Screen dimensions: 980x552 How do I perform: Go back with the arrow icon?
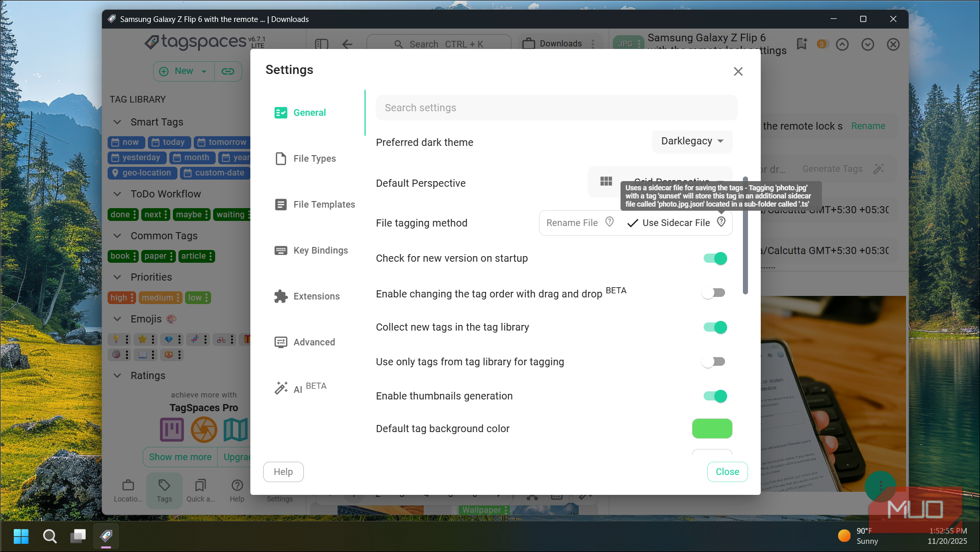pyautogui.click(x=347, y=44)
